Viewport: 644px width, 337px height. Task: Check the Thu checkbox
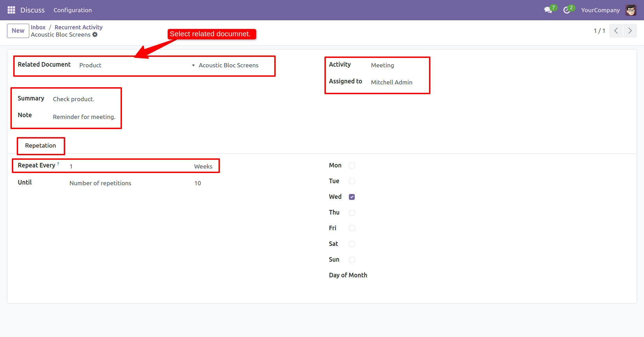coord(352,212)
